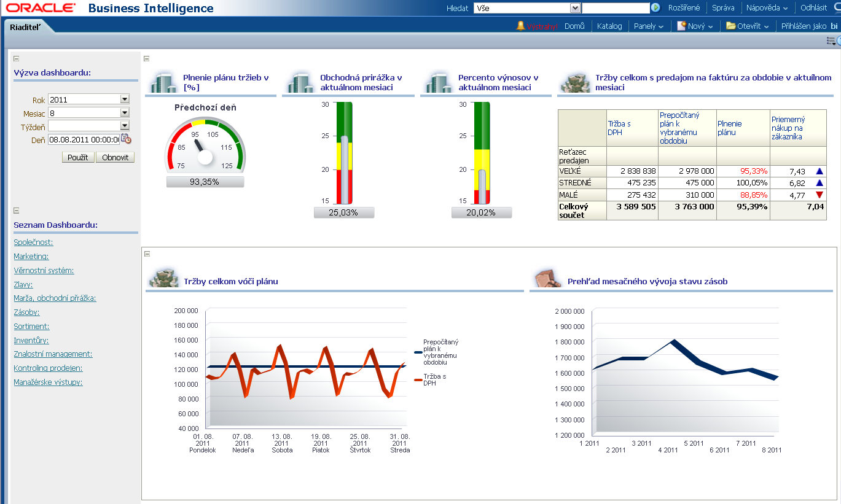Image resolution: width=841 pixels, height=504 pixels.
Task: Open the Nápověda menu
Action: coord(767,8)
